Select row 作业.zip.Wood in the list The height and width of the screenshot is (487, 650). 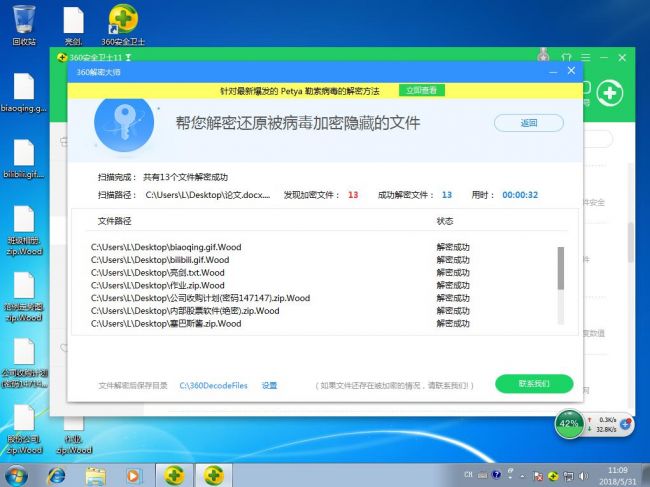pos(280,285)
